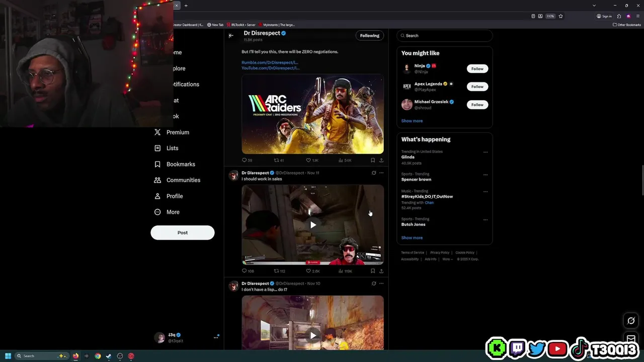
Task: Follow Ninja
Action: pos(477,69)
